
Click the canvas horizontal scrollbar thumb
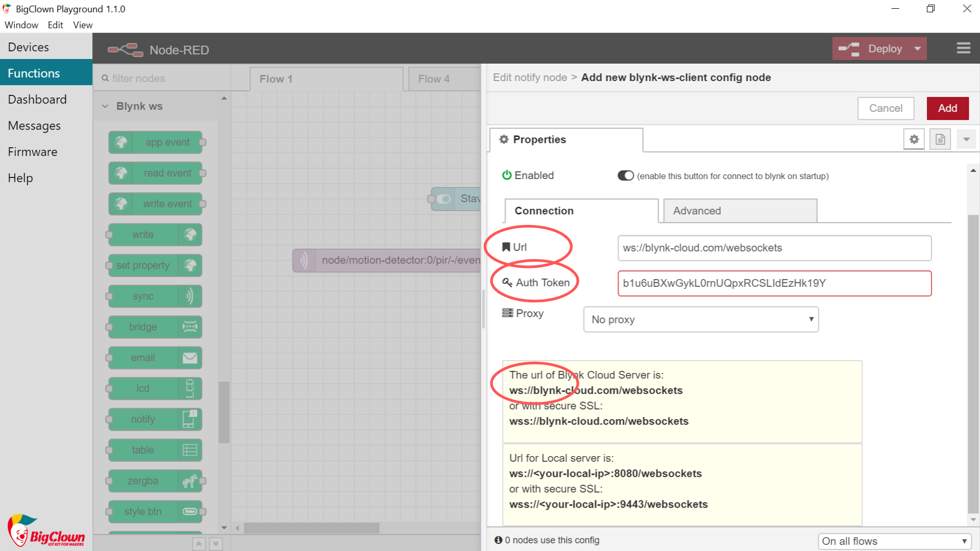tap(311, 528)
